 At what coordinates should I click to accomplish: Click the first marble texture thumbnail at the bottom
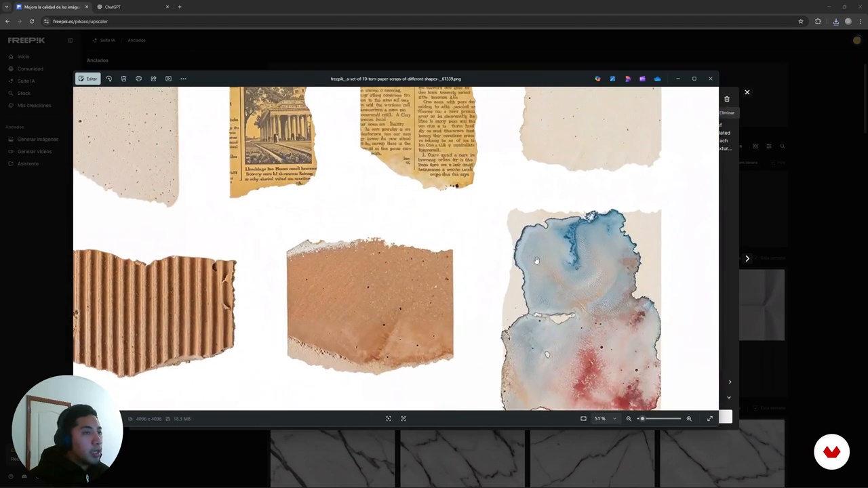click(x=332, y=459)
